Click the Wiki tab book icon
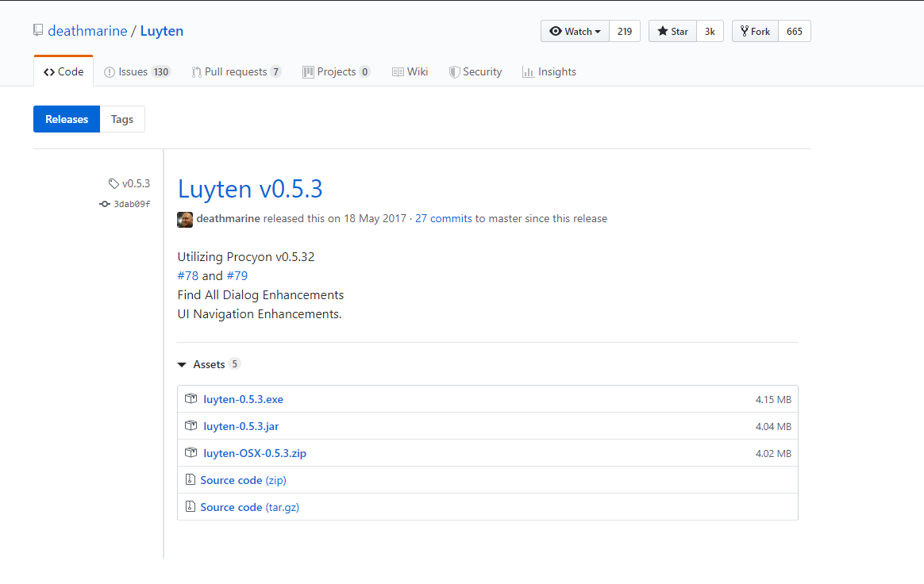Viewport: 924px width, 584px height. click(x=398, y=72)
